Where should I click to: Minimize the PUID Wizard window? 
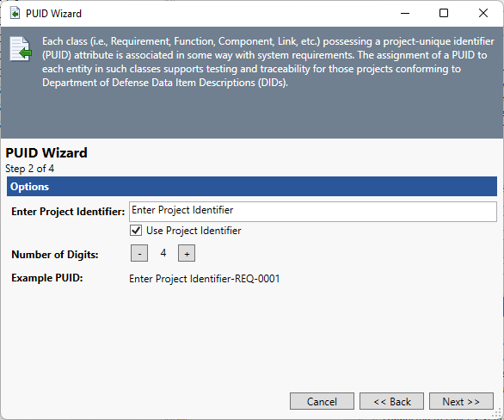(405, 13)
